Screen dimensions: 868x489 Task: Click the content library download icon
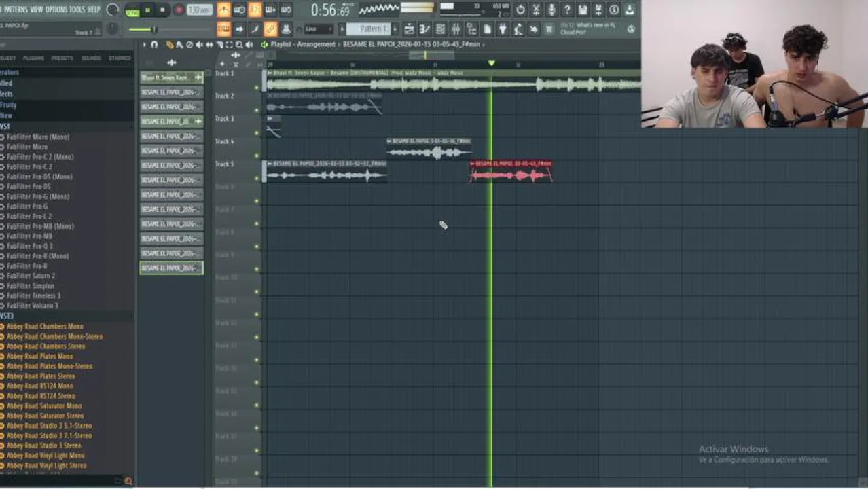[x=630, y=10]
